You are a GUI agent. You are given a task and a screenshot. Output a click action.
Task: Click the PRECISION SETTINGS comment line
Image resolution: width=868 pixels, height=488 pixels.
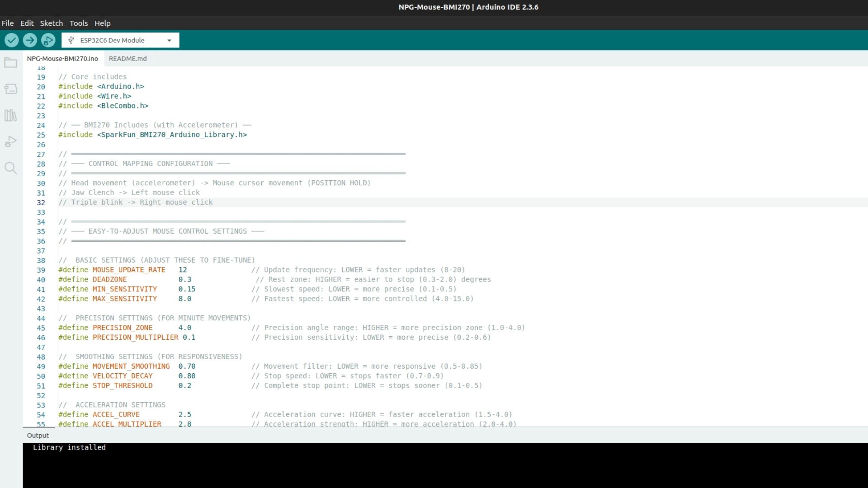point(155,318)
